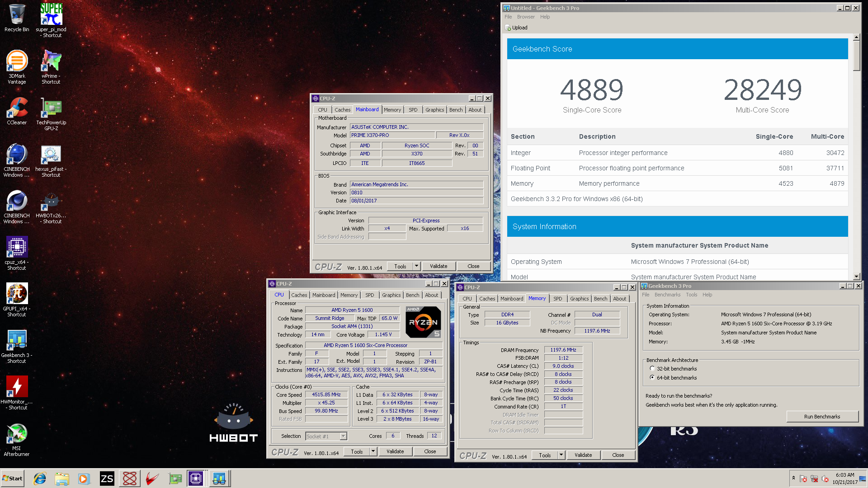Click scrollbar thumb in Geekbench results
This screenshot has width=868, height=488.
[x=856, y=56]
